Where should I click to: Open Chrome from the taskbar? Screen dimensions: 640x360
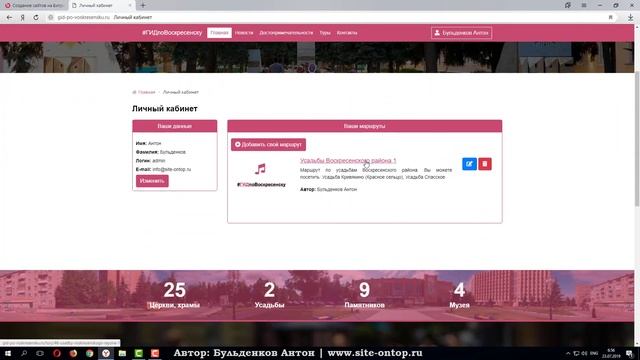[x=89, y=353]
